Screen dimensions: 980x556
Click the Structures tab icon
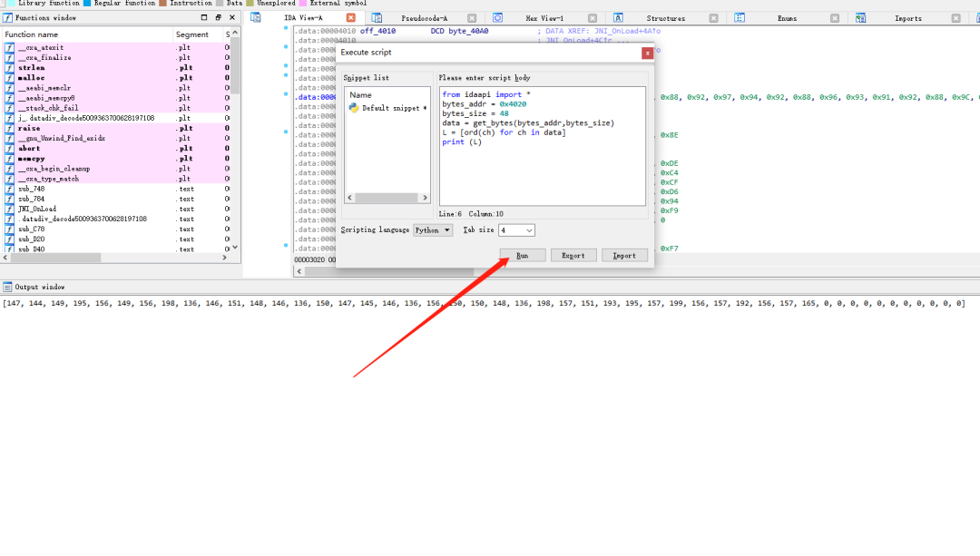tap(618, 18)
